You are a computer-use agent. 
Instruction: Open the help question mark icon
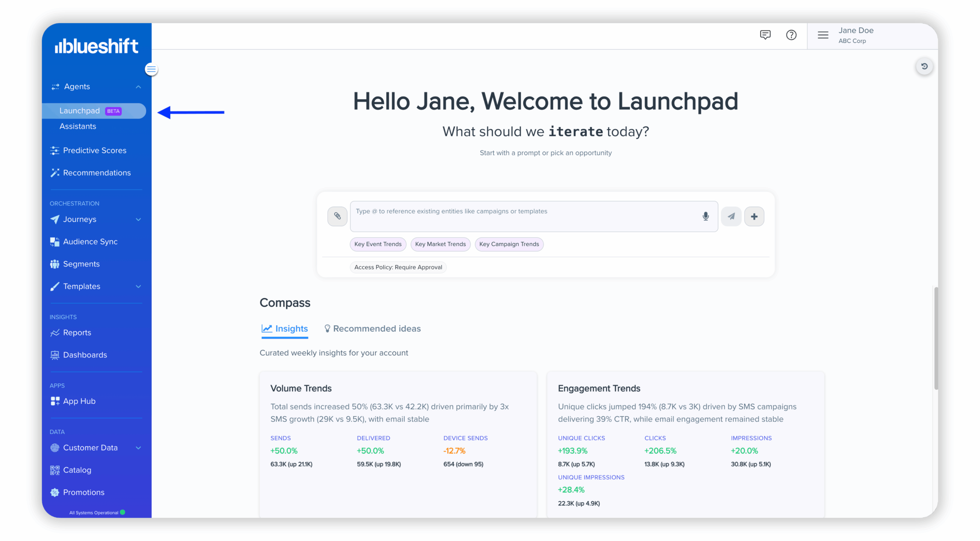791,35
